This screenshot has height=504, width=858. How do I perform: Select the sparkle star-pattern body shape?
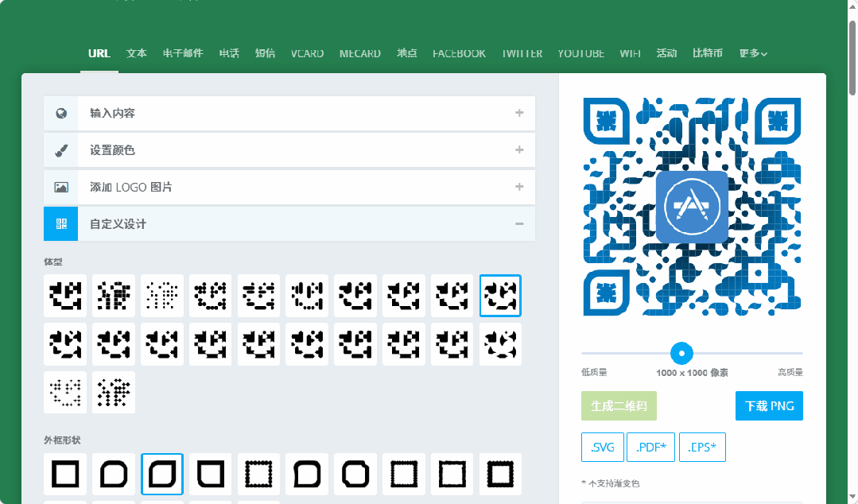(65, 393)
